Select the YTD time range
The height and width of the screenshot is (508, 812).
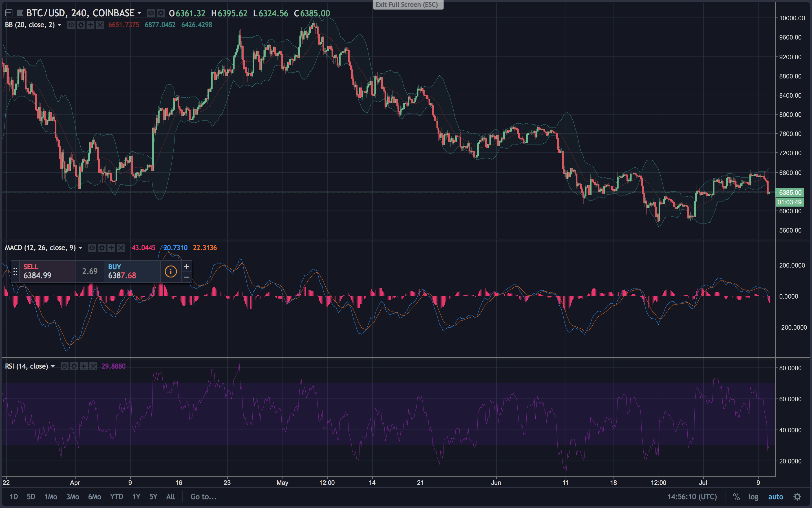pos(116,497)
